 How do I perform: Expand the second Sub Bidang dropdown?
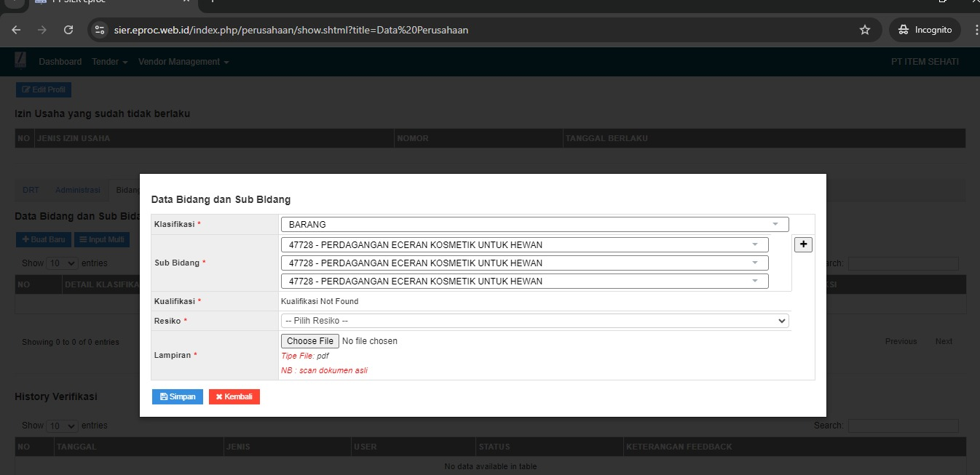(523, 263)
